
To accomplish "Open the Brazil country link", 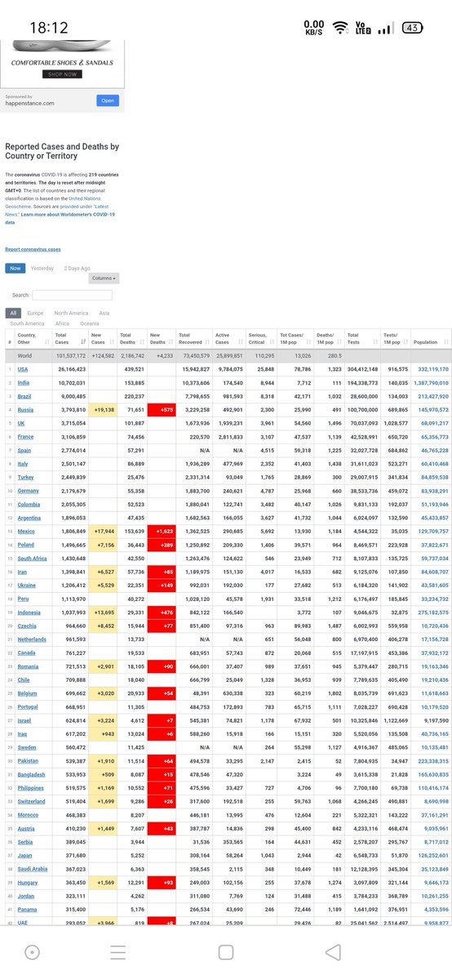I will (x=24, y=395).
